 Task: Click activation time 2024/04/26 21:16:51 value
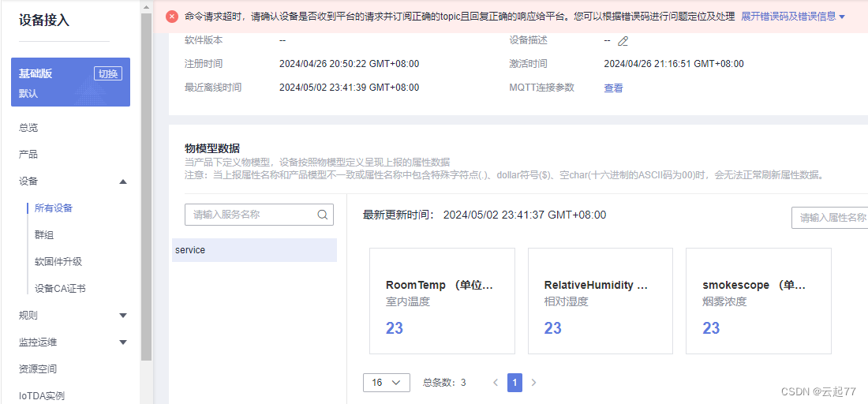[674, 64]
